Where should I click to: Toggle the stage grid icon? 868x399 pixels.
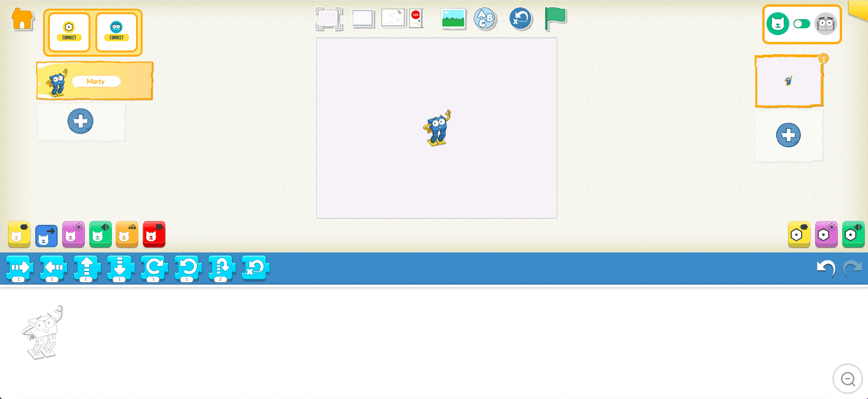[363, 18]
